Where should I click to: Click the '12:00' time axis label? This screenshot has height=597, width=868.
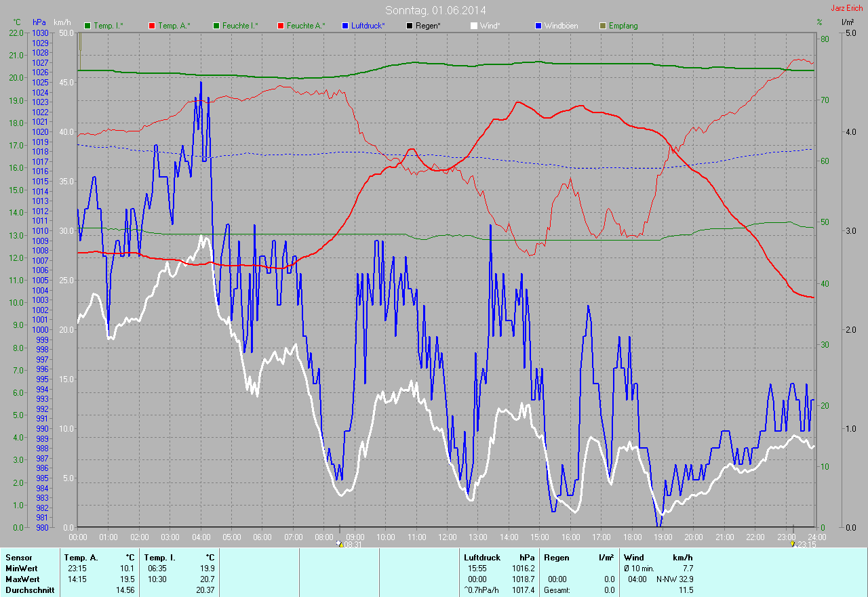447,537
